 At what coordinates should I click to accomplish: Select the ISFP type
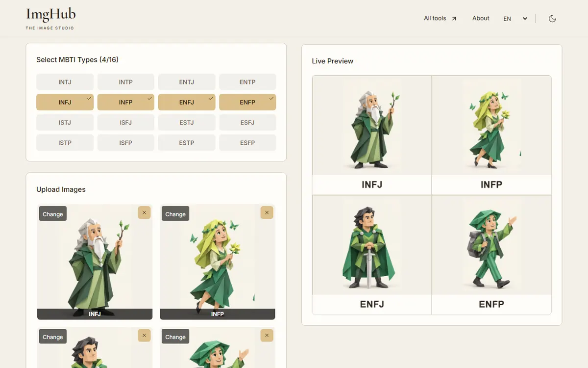pos(126,143)
